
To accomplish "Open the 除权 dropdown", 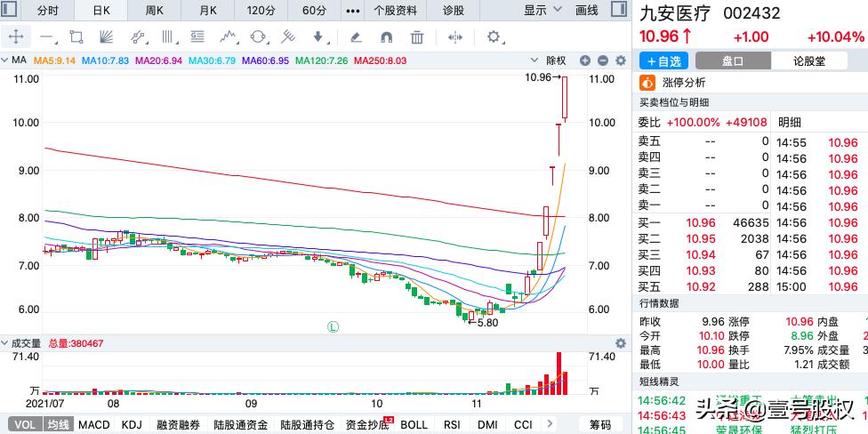I will pyautogui.click(x=549, y=60).
